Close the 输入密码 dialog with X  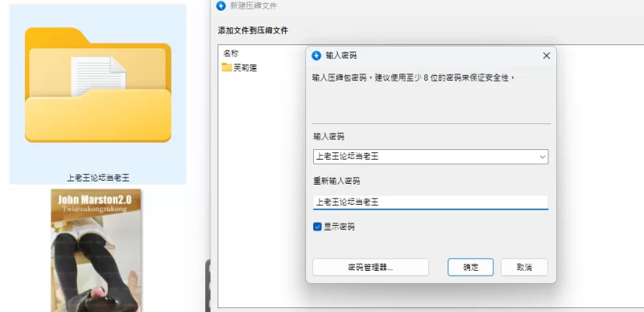pos(547,56)
